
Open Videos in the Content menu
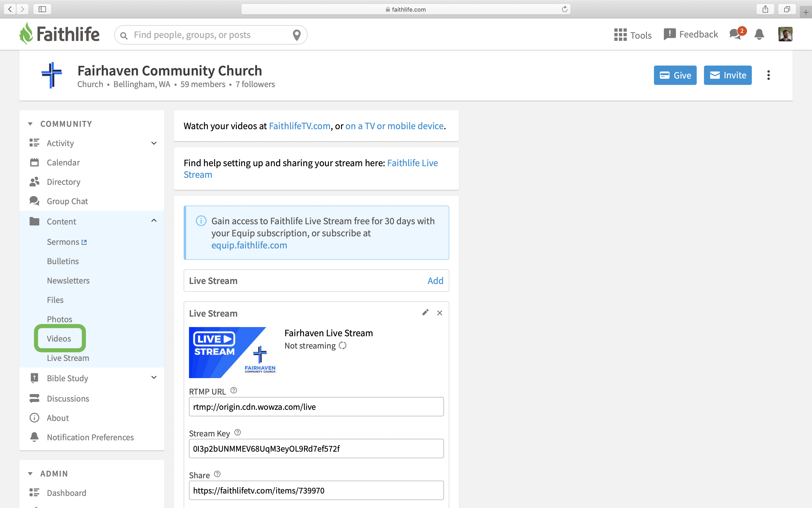(59, 339)
